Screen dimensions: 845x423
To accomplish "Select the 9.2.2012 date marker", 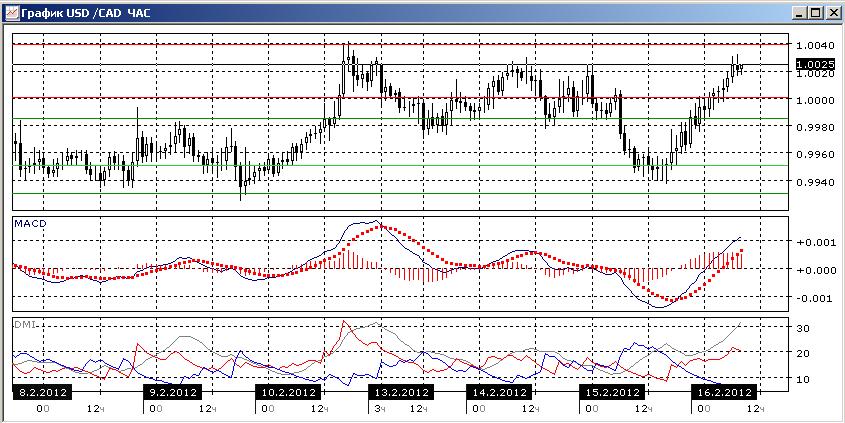I will [173, 392].
